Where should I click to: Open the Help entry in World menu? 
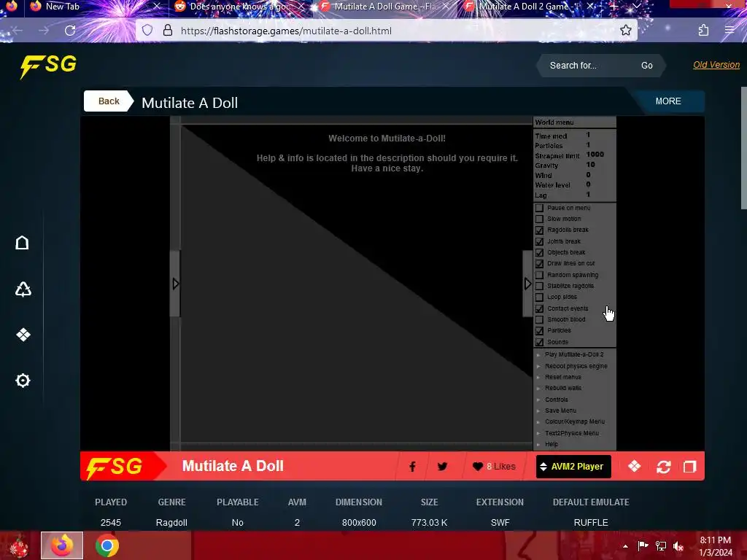coord(551,444)
